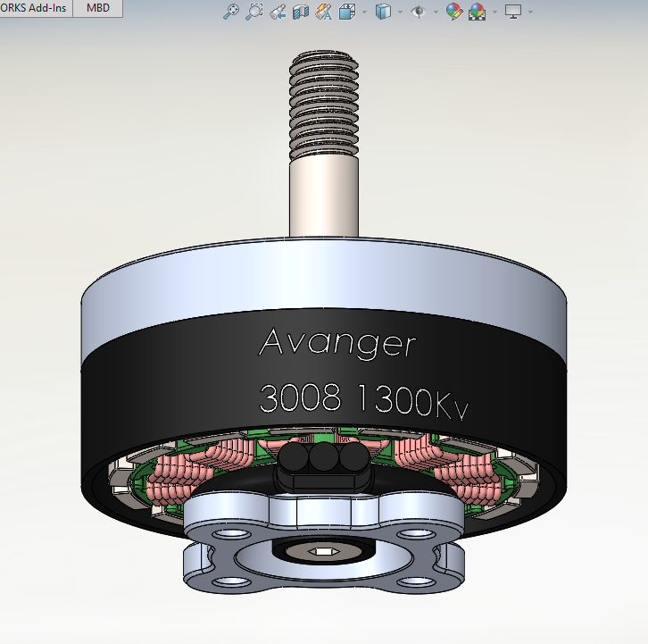Go back to Previous View
The height and width of the screenshot is (644, 648).
click(278, 12)
